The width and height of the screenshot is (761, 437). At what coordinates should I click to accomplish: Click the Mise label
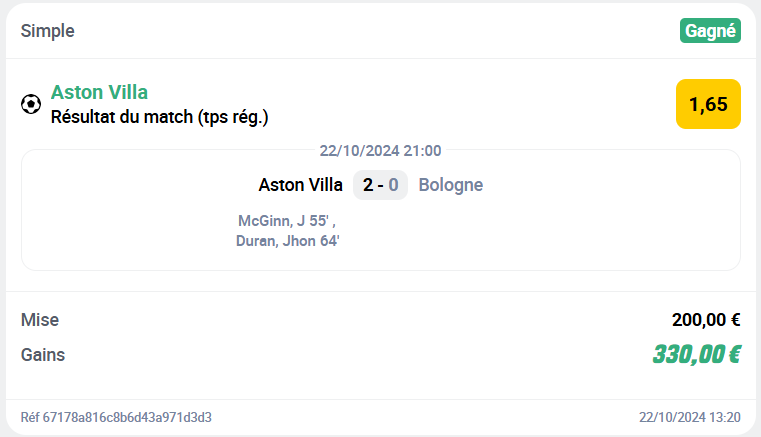pos(40,320)
